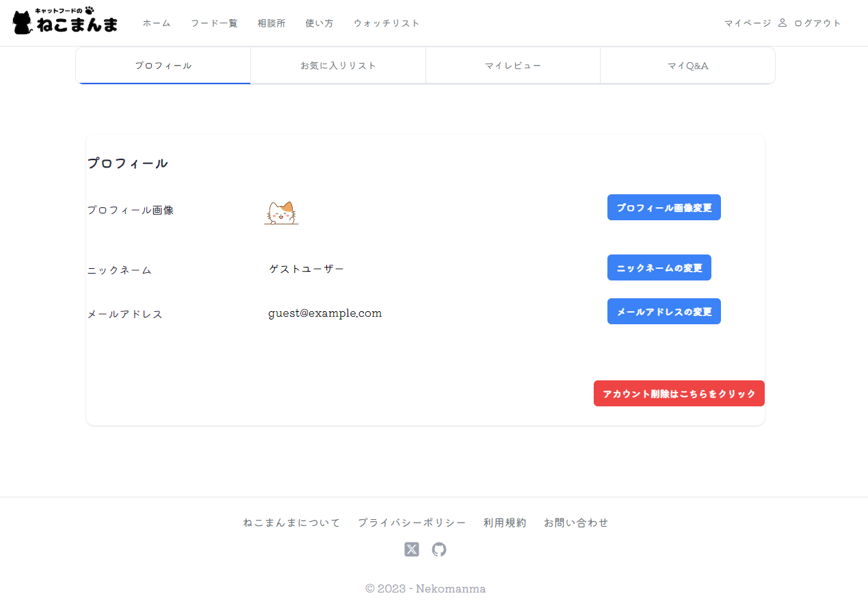This screenshot has height=615, width=868.
Task: Click ログアウト to sign out
Action: coord(816,23)
